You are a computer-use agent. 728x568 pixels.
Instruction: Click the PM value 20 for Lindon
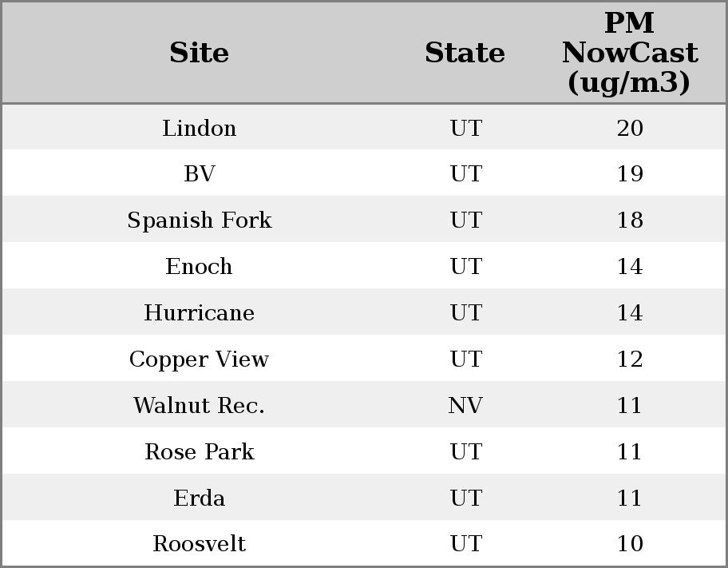[629, 128]
